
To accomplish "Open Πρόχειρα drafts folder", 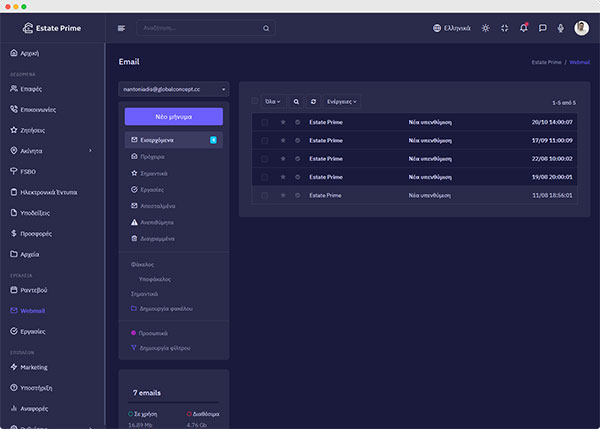I will pyautogui.click(x=148, y=157).
